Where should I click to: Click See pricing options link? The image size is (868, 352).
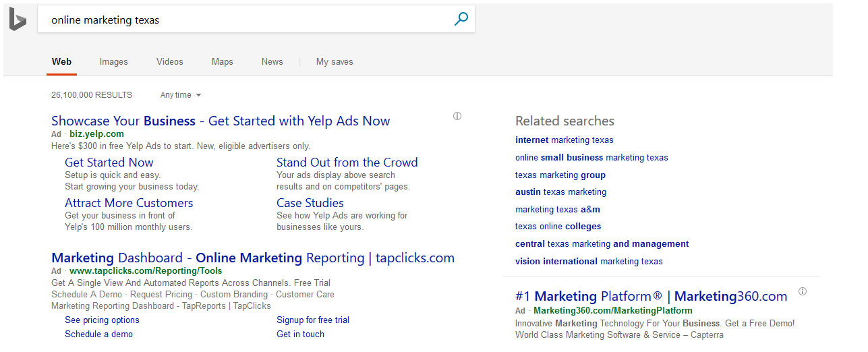point(102,320)
